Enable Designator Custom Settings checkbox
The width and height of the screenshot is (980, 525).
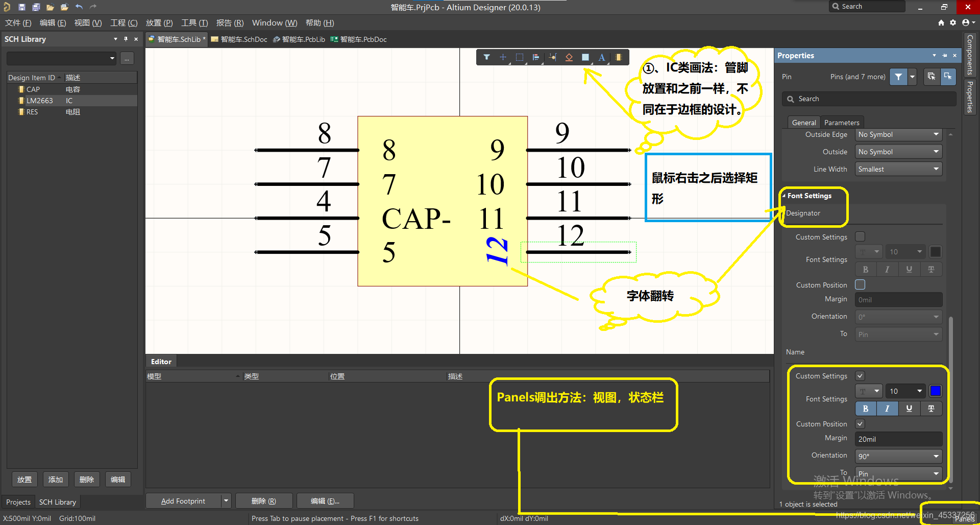pos(860,236)
